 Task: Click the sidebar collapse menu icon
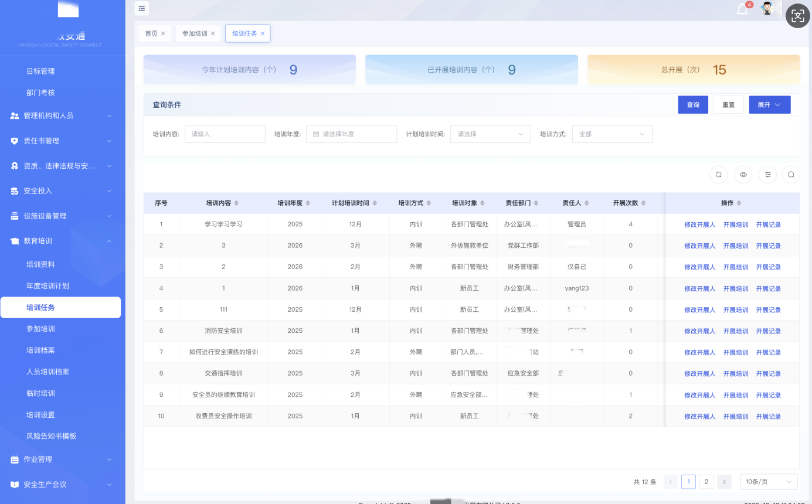pyautogui.click(x=142, y=8)
